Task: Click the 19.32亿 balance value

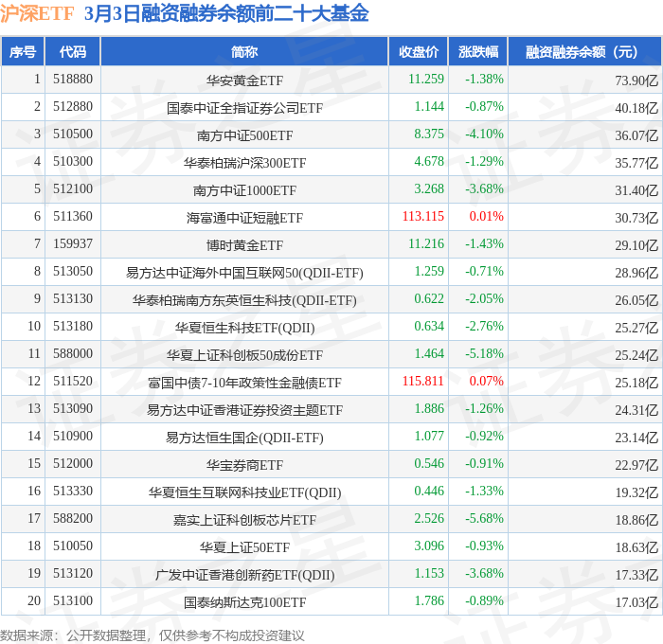Action: point(636,492)
